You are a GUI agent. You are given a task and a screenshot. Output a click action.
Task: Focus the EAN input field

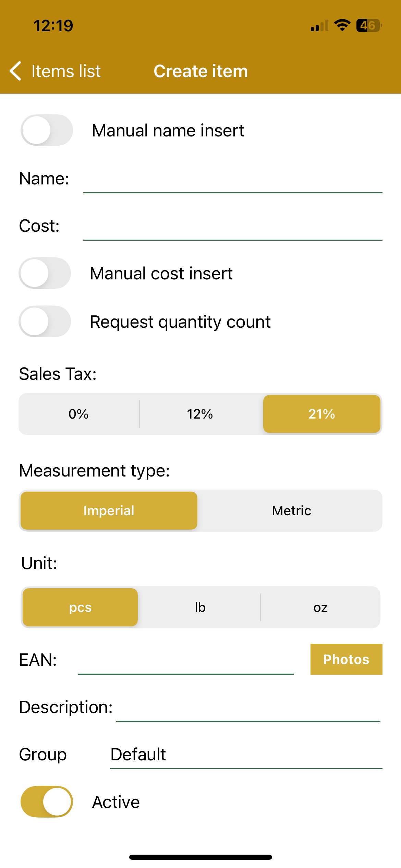point(186,660)
